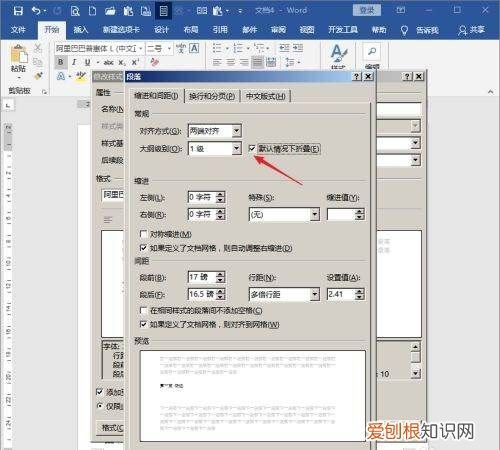Click the Undo arrow icon
500x450 pixels.
click(x=36, y=11)
